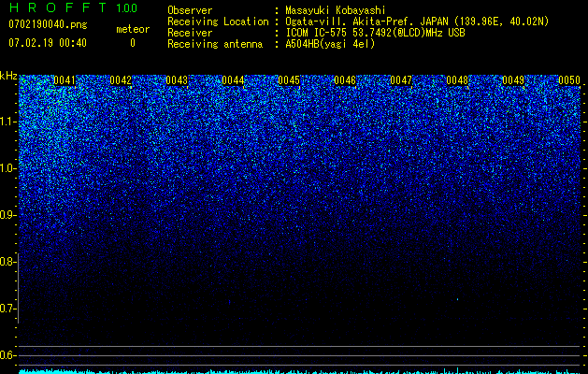Click the 0046 time marker
588x374 pixels.
pos(345,80)
